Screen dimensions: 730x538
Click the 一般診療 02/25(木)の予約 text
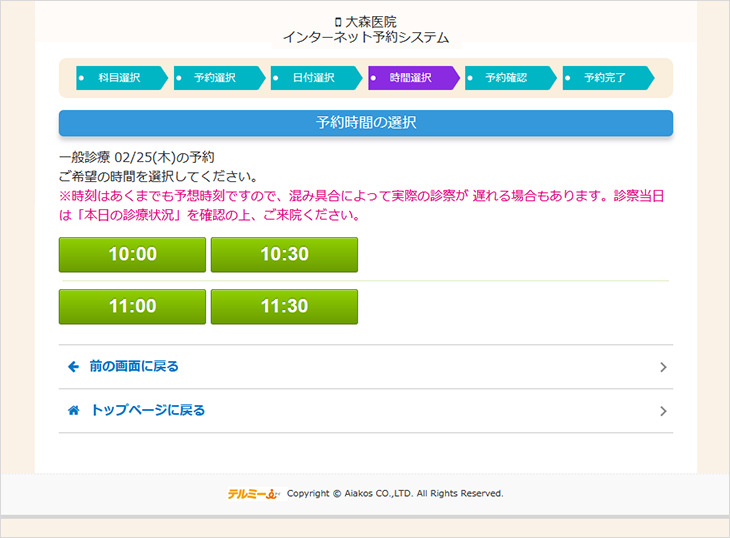click(x=137, y=157)
